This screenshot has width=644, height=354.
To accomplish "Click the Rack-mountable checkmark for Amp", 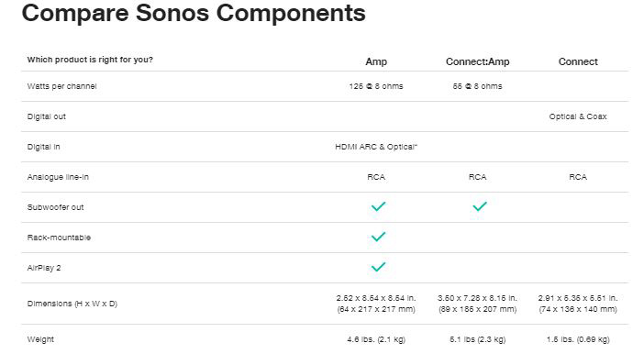I will pos(378,237).
